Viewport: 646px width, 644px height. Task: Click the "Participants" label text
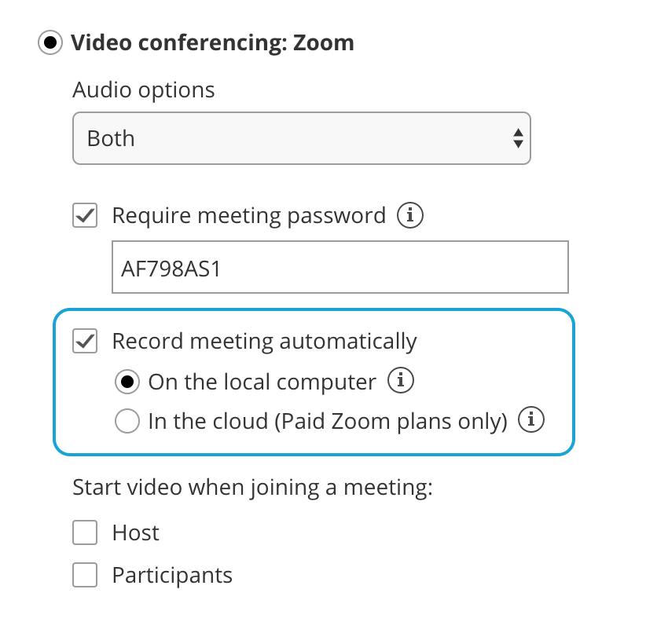pos(172,576)
